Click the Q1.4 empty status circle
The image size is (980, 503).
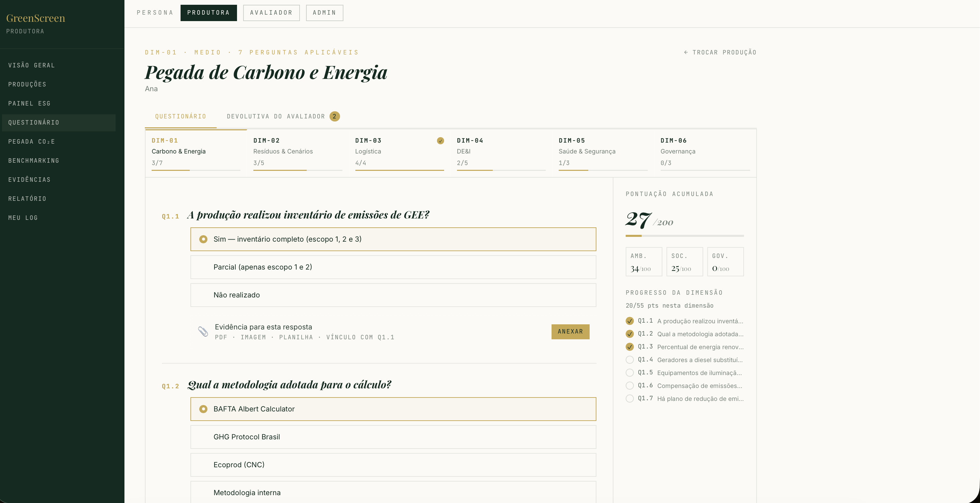630,360
